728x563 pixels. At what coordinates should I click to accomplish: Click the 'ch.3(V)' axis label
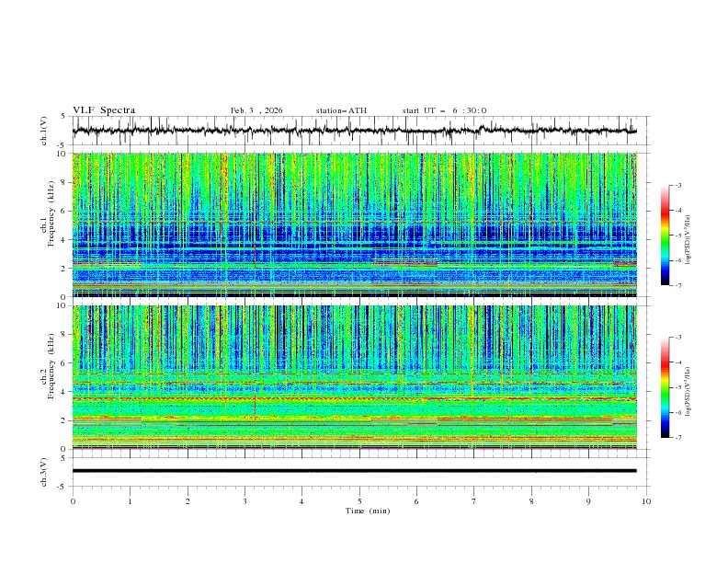tap(44, 472)
